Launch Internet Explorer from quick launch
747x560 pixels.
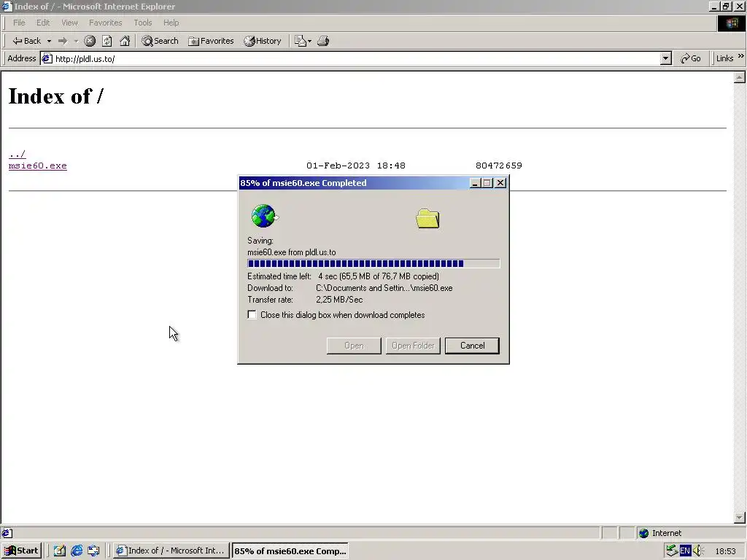coord(76,551)
